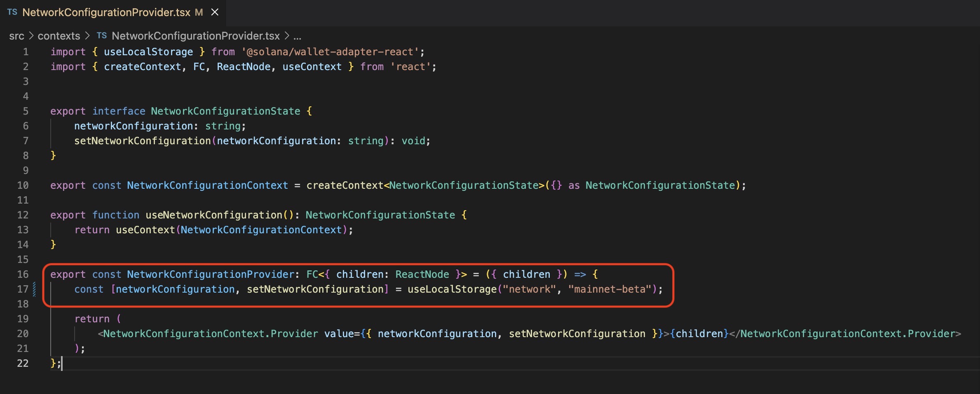The height and width of the screenshot is (394, 980).
Task: Click the chevron between src and contexts
Action: [x=31, y=36]
